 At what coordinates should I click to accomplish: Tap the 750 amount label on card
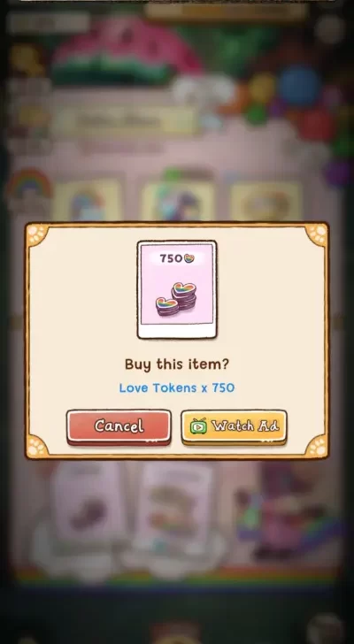[171, 258]
